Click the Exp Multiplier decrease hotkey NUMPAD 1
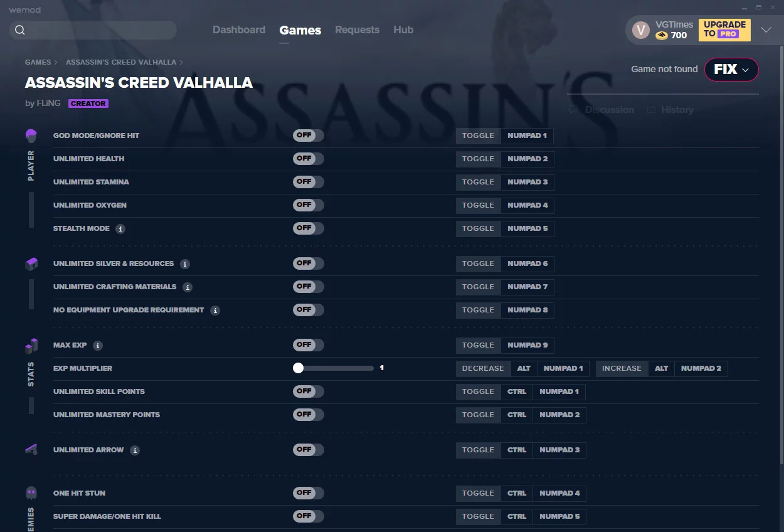This screenshot has height=532, width=784. (x=563, y=368)
